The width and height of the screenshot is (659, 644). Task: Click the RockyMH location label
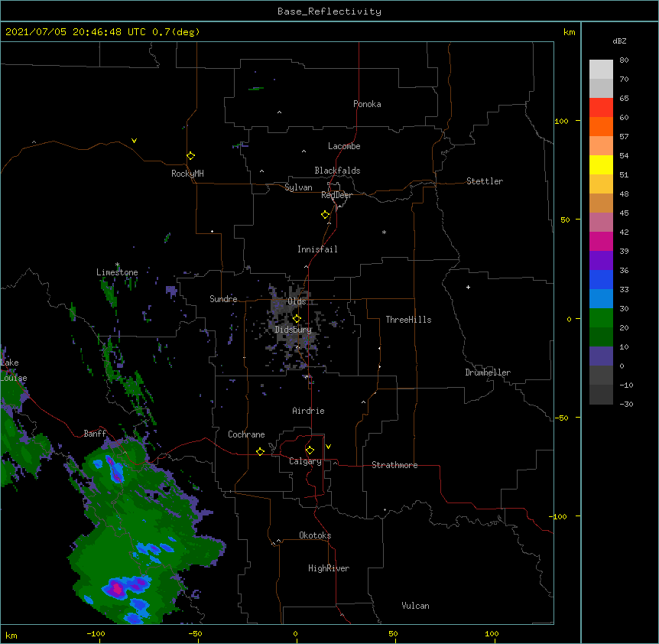(x=187, y=174)
